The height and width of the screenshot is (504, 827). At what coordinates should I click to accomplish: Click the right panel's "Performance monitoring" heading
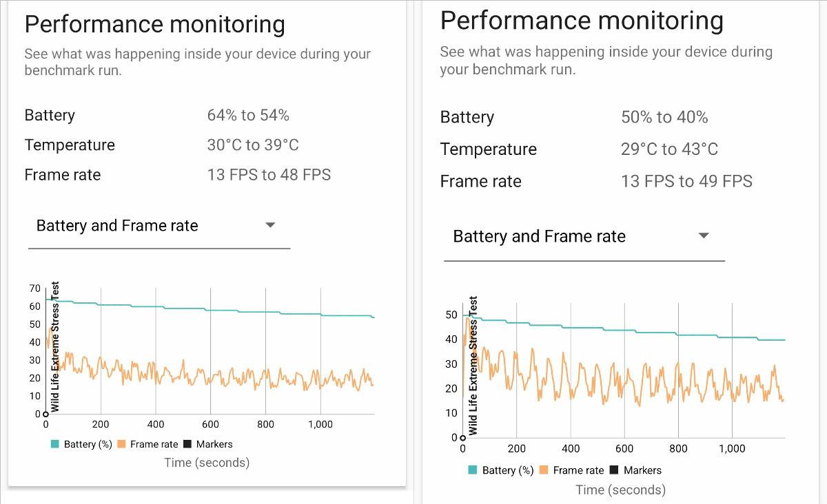pos(582,21)
